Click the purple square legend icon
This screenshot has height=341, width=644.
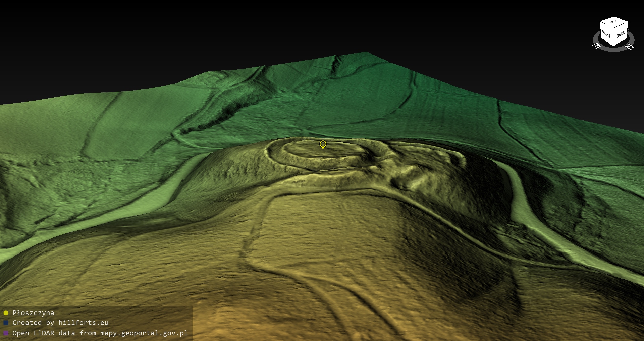(x=6, y=333)
